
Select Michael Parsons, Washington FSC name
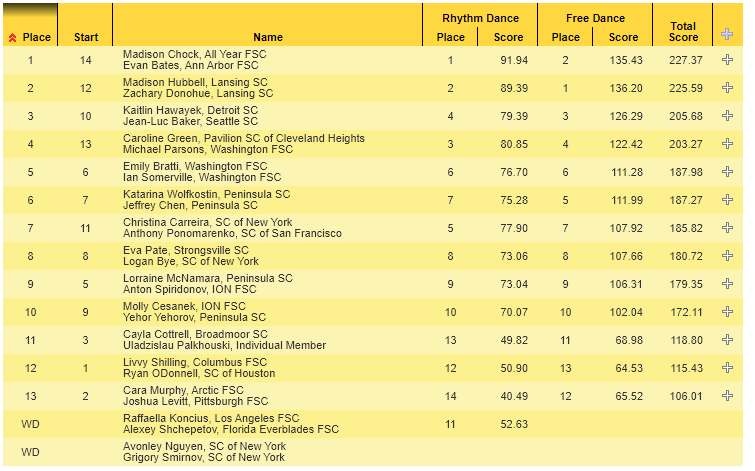click(x=208, y=149)
